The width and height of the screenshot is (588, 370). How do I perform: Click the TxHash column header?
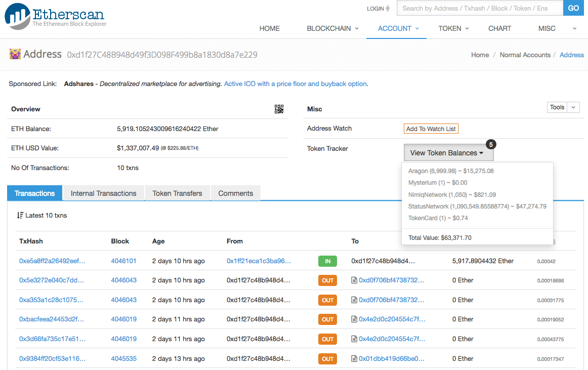coord(31,241)
